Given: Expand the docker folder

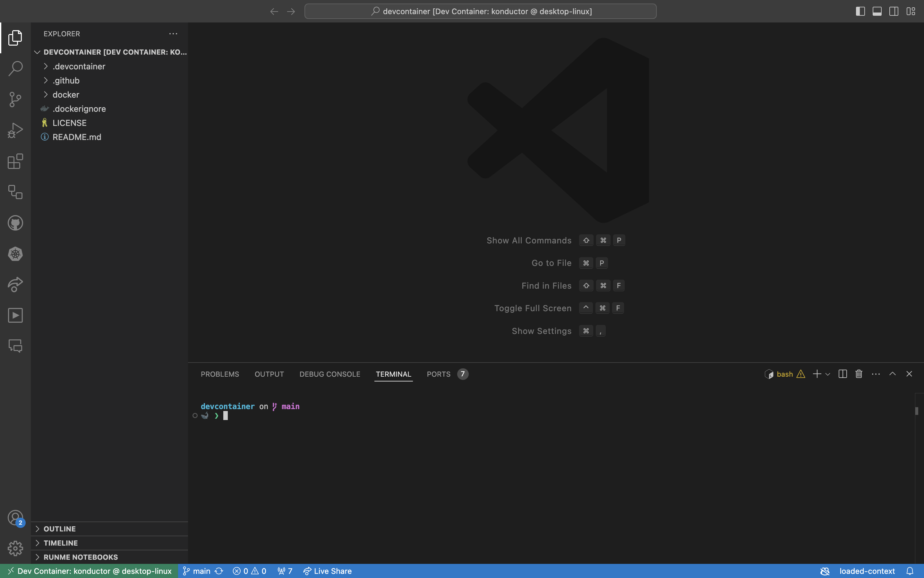Looking at the screenshot, I should [x=109, y=95].
